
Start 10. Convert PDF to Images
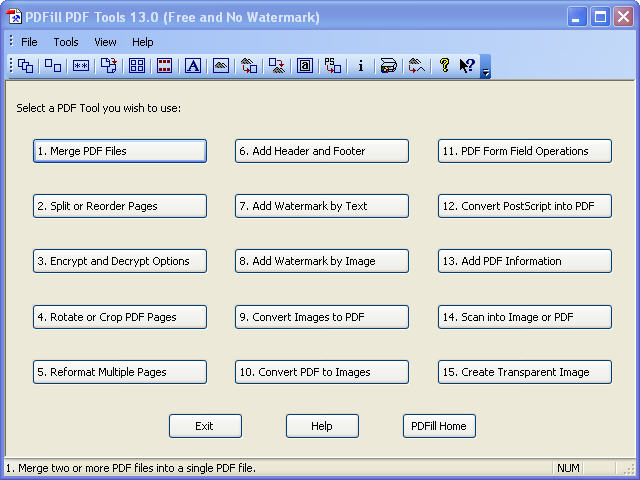point(322,372)
